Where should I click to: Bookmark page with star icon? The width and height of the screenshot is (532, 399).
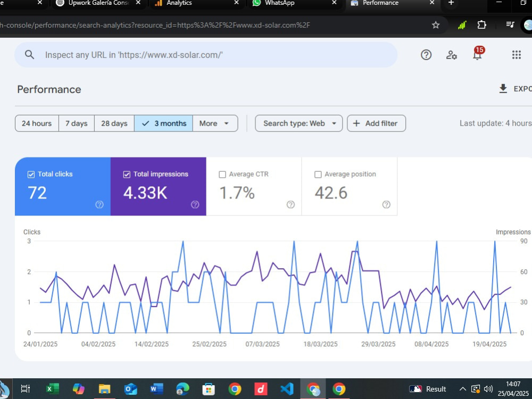(x=436, y=25)
